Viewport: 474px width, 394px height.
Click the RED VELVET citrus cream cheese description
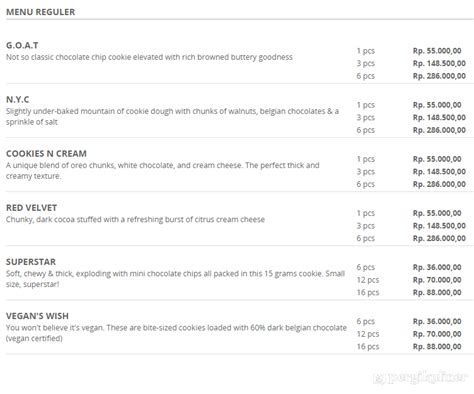[x=135, y=219]
